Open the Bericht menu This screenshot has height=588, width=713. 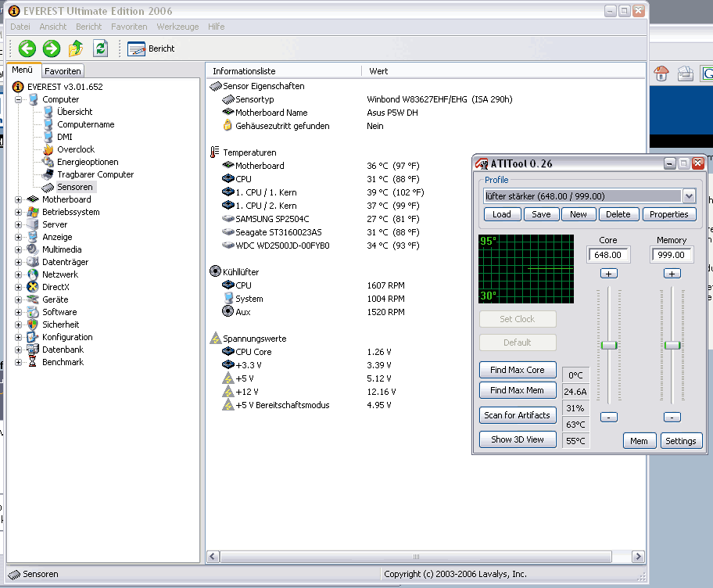coord(88,27)
